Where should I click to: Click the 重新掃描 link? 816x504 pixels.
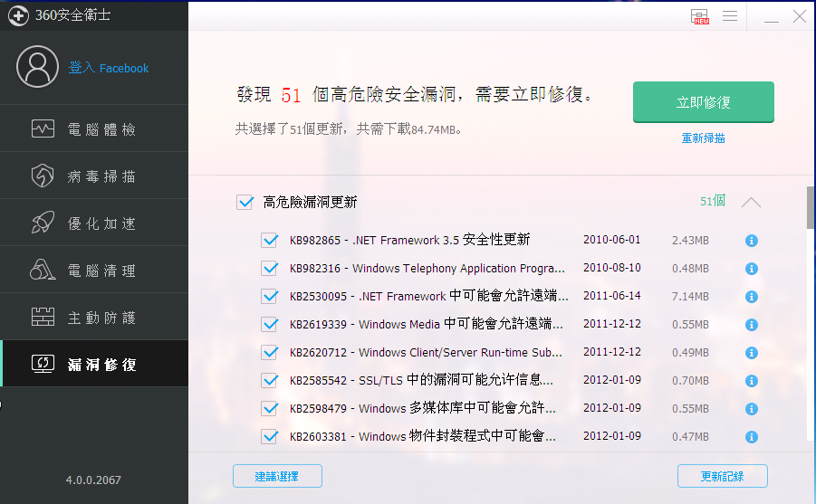(x=703, y=138)
